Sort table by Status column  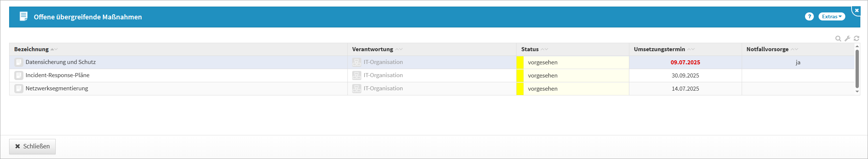tap(530, 49)
